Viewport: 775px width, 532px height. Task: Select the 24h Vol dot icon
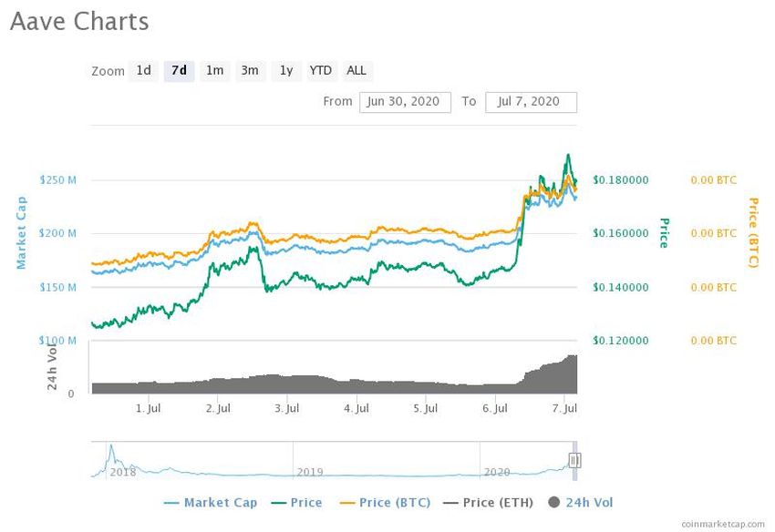coord(554,502)
